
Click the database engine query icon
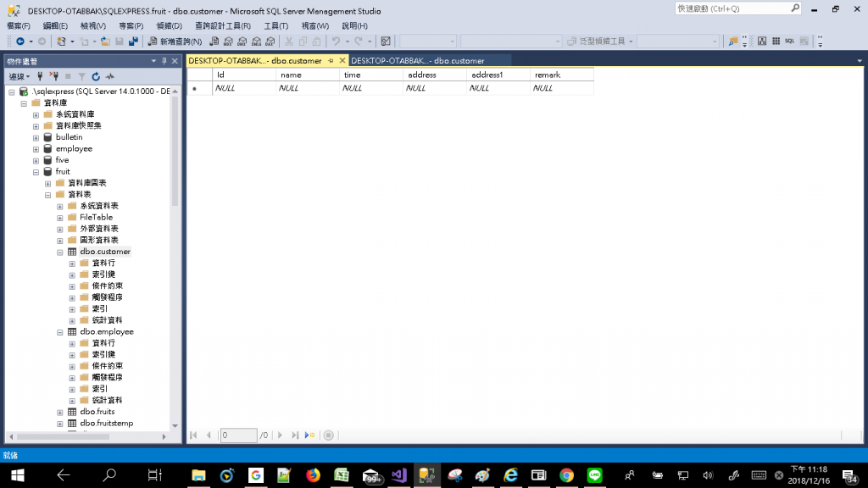[x=214, y=42]
